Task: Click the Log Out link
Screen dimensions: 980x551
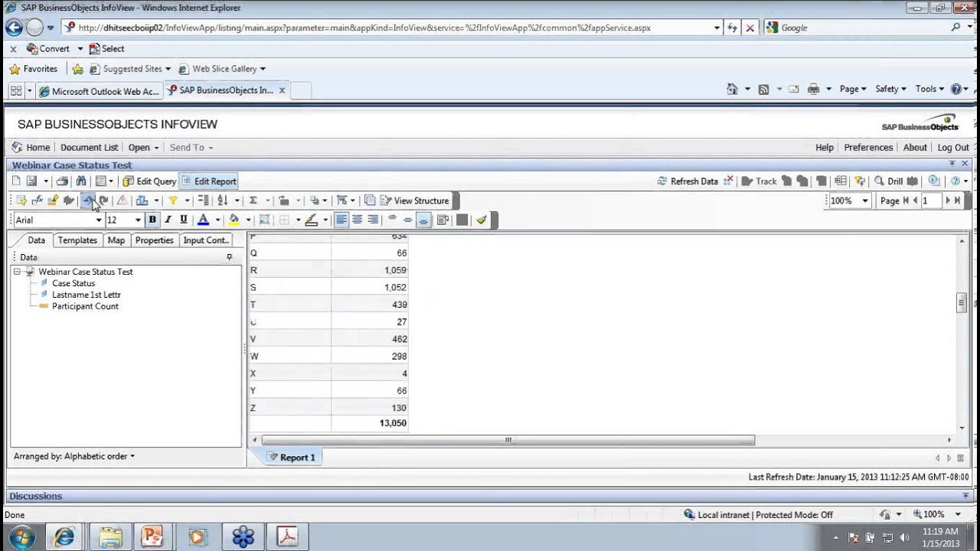Action: pyautogui.click(x=953, y=148)
